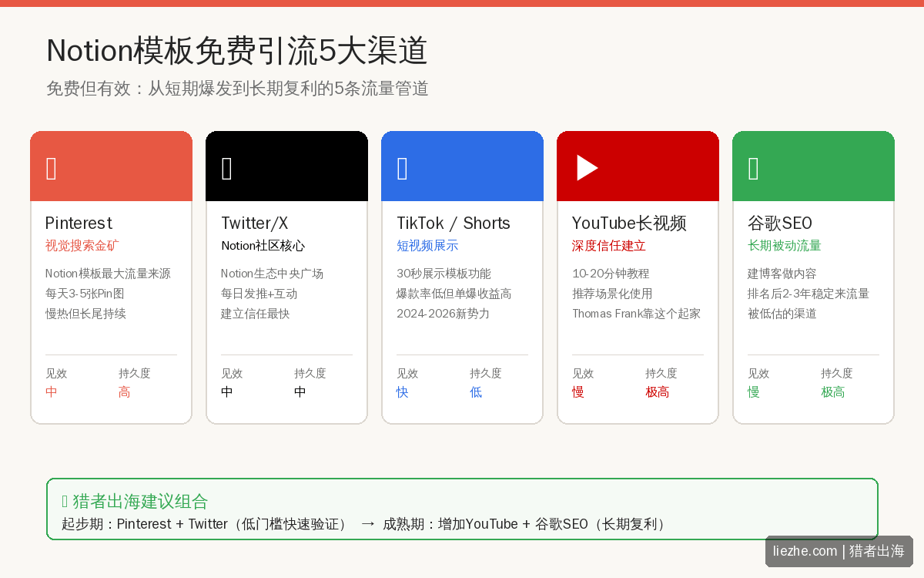
Task: Click the line 建博客做内容
Action: click(x=782, y=274)
